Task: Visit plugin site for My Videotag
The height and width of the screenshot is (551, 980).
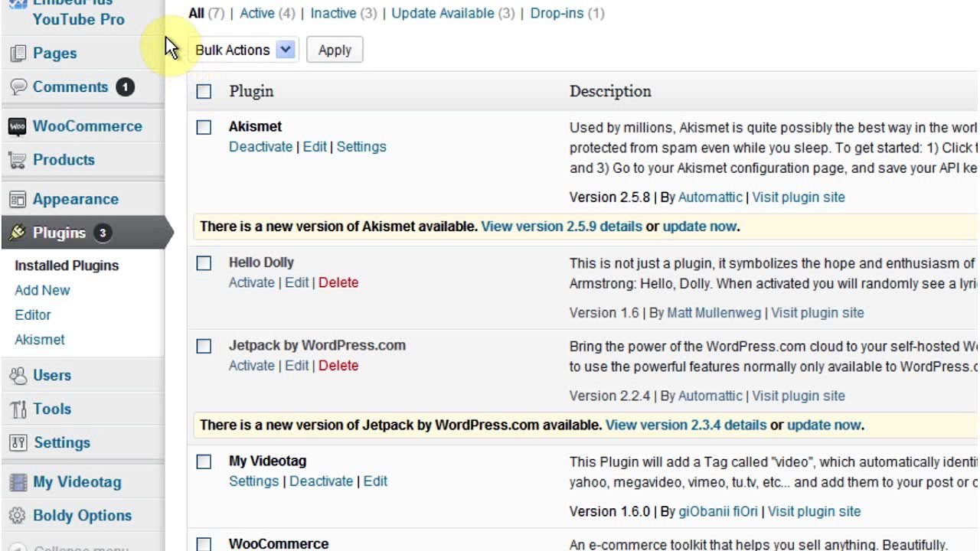Action: [814, 511]
